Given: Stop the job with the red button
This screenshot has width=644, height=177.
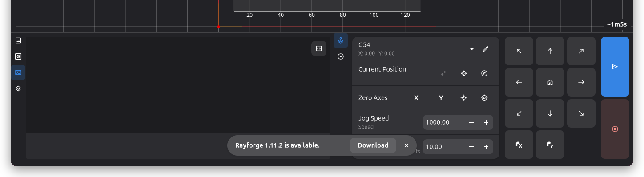Looking at the screenshot, I should coord(615,129).
